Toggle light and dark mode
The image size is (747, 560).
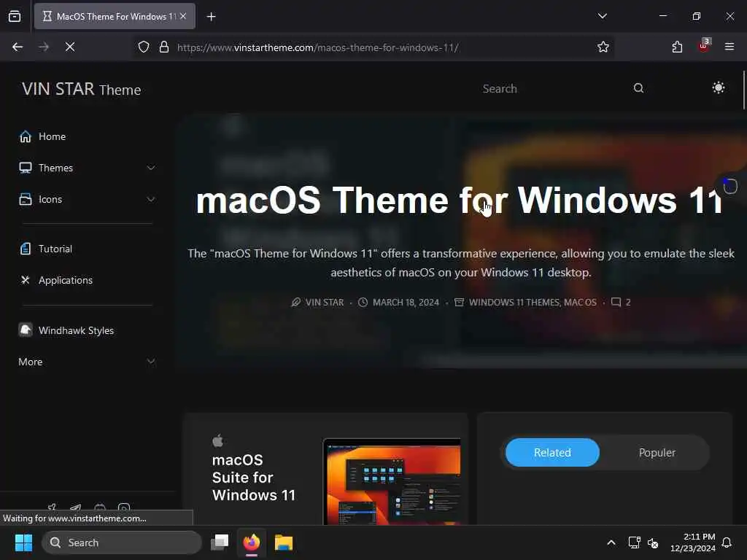(719, 87)
